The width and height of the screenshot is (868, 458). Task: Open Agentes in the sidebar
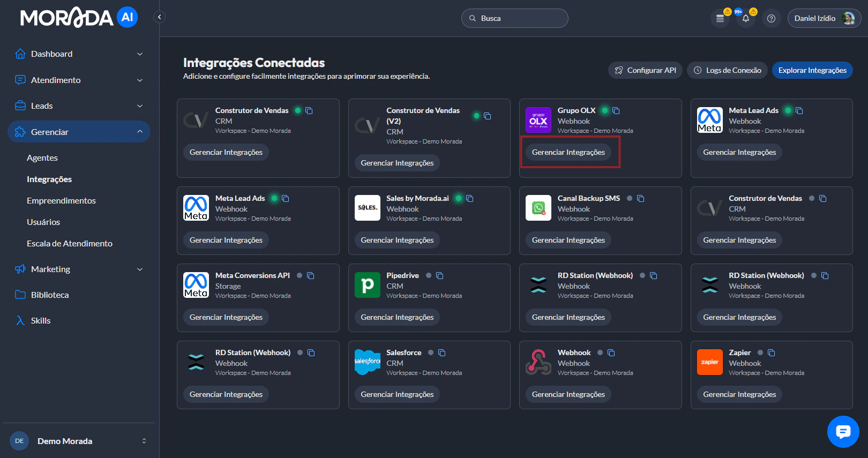(x=42, y=157)
